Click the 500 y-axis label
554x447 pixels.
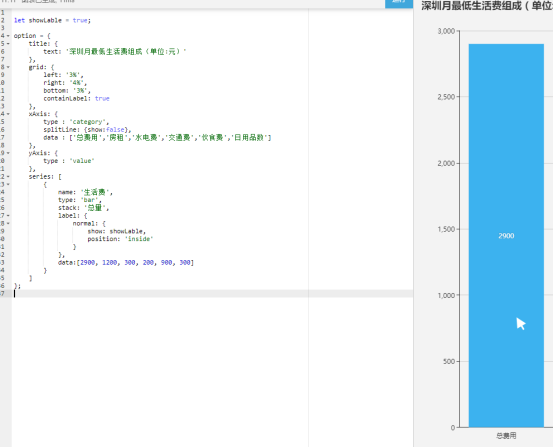click(x=449, y=361)
